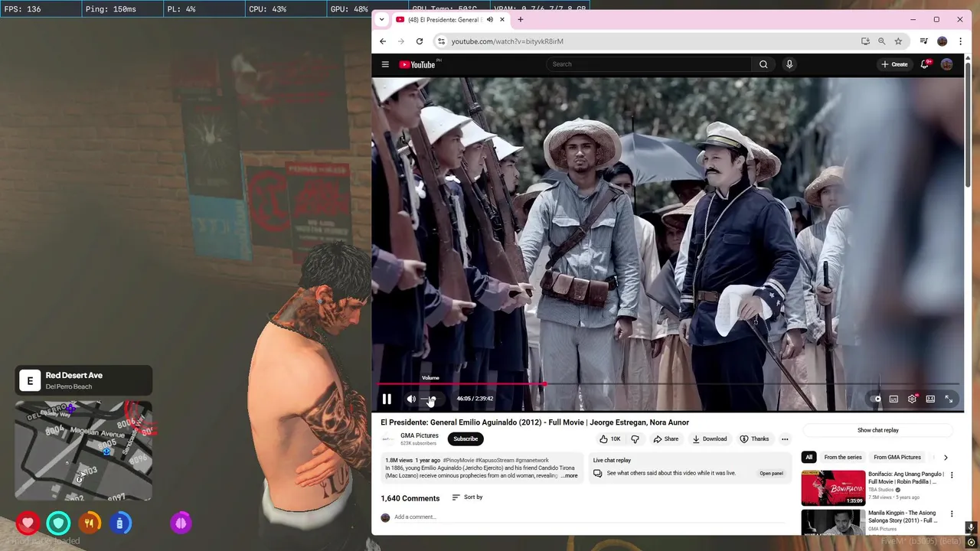Open comments Sort by dropdown
The image size is (980, 551).
467,497
